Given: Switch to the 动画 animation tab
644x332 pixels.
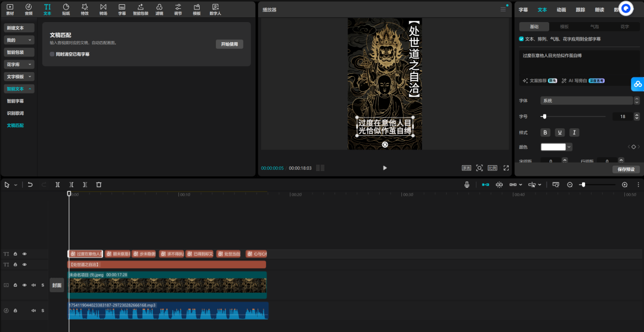Looking at the screenshot, I should 562,10.
